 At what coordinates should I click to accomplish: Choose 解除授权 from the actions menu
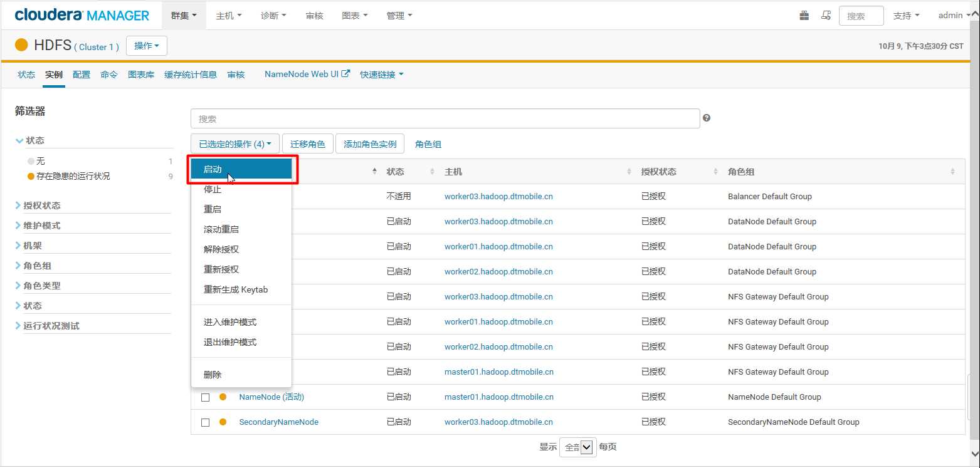pos(241,249)
